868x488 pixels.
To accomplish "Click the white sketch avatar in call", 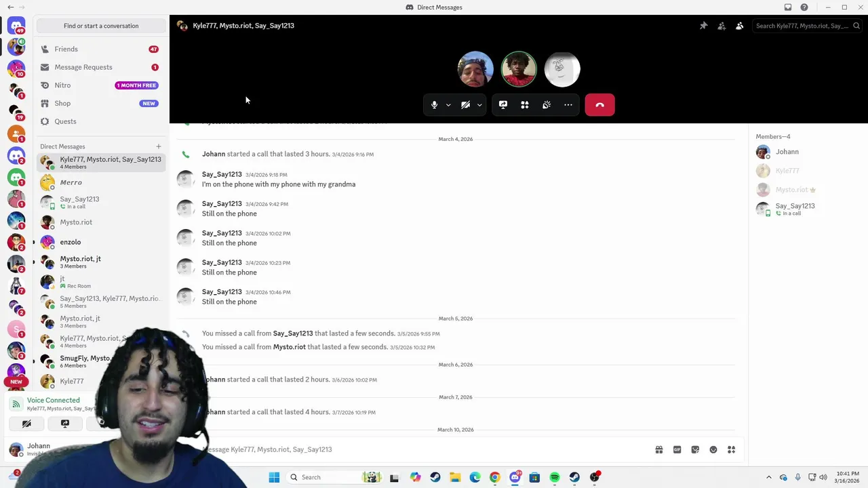I will [562, 69].
